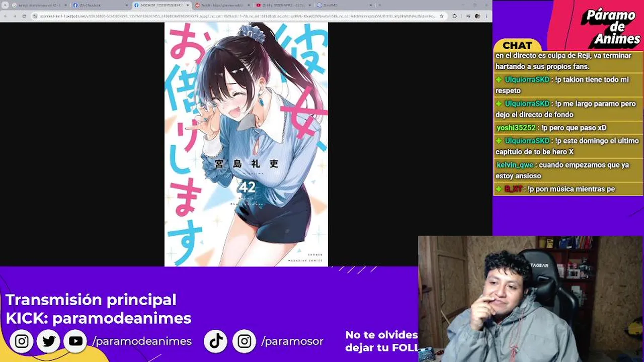This screenshot has width=644, height=362.
Task: Close the first browser tab
Action: click(65, 5)
